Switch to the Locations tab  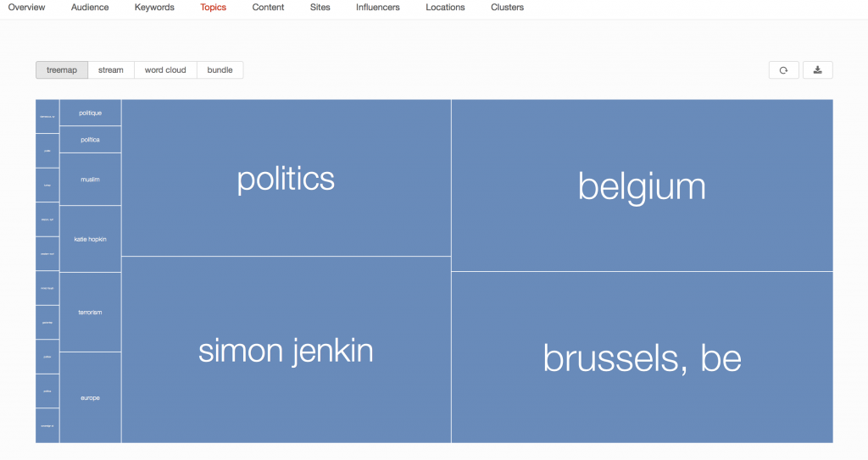coord(445,8)
